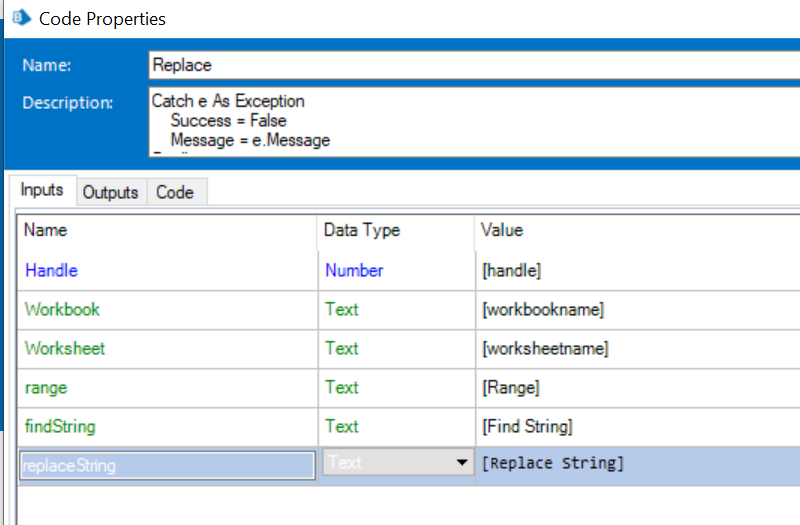The image size is (800, 525).
Task: Click the [Range] value cell
Action: (x=512, y=388)
